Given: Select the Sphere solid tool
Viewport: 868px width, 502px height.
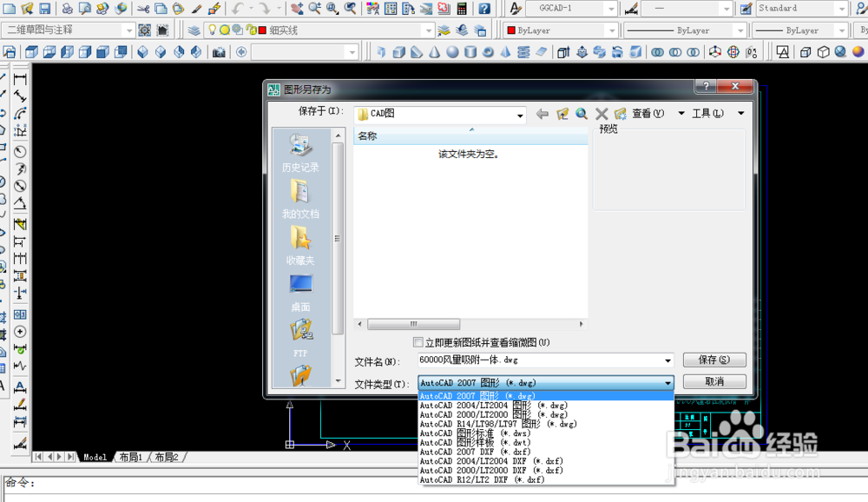Looking at the screenshot, I should [x=453, y=52].
